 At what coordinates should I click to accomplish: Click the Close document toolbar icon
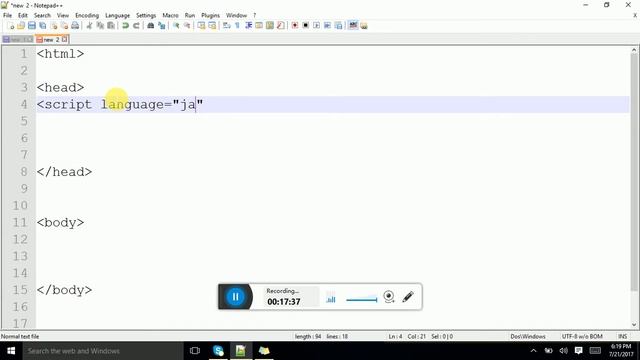(53, 25)
